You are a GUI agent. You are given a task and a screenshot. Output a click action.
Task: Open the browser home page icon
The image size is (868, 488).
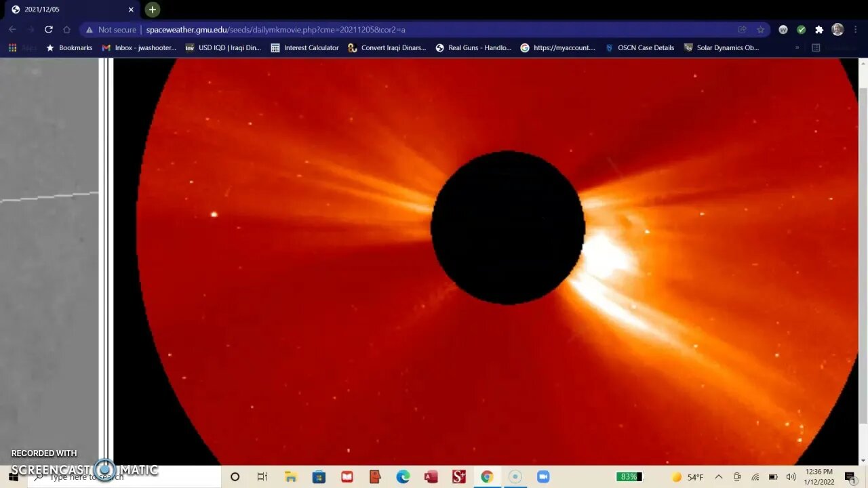point(66,30)
